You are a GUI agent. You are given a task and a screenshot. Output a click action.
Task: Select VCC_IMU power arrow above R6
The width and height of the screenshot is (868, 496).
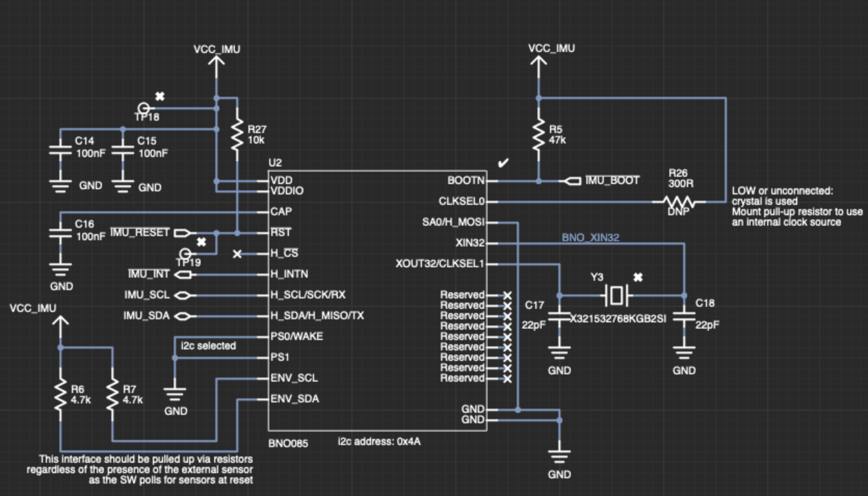pos(60,328)
